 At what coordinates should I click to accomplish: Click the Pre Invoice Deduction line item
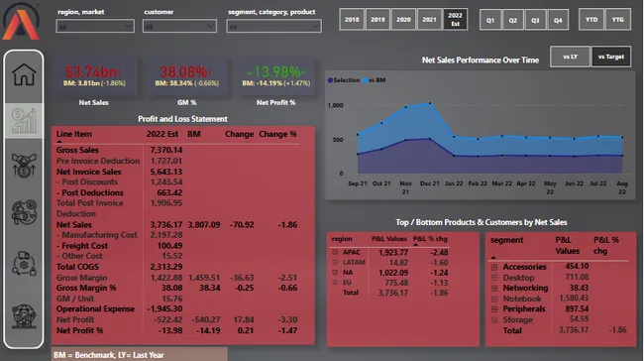click(x=98, y=161)
